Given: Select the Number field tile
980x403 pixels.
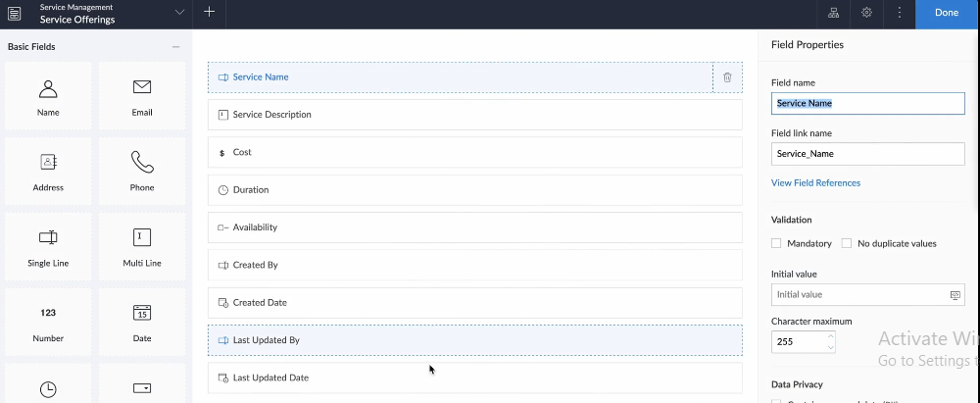Looking at the screenshot, I should click(48, 322).
